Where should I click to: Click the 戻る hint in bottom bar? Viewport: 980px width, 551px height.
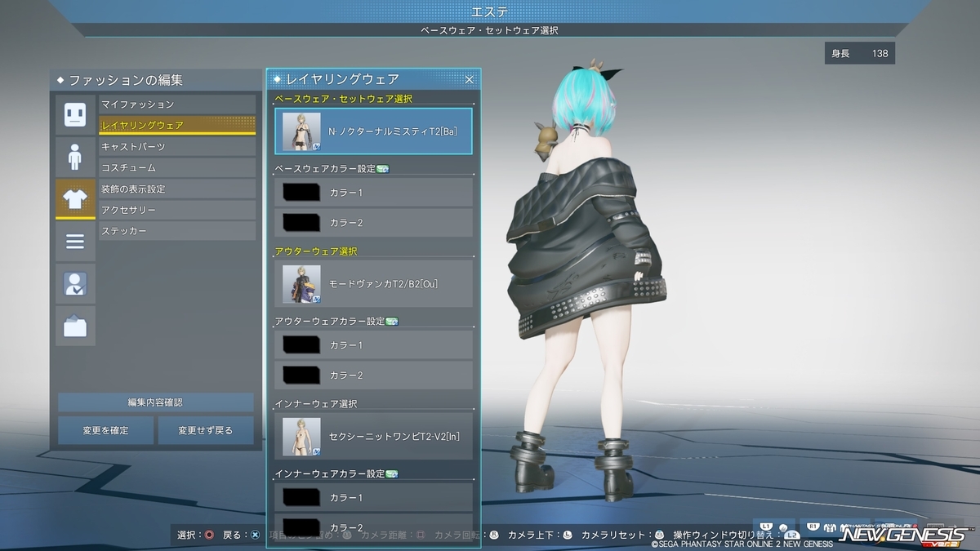[241, 535]
